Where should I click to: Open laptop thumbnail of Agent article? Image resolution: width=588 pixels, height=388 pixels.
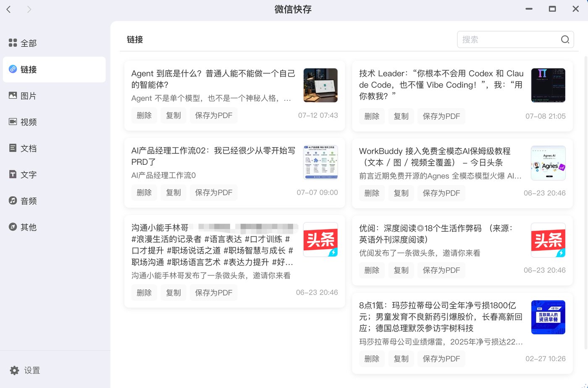pos(320,85)
